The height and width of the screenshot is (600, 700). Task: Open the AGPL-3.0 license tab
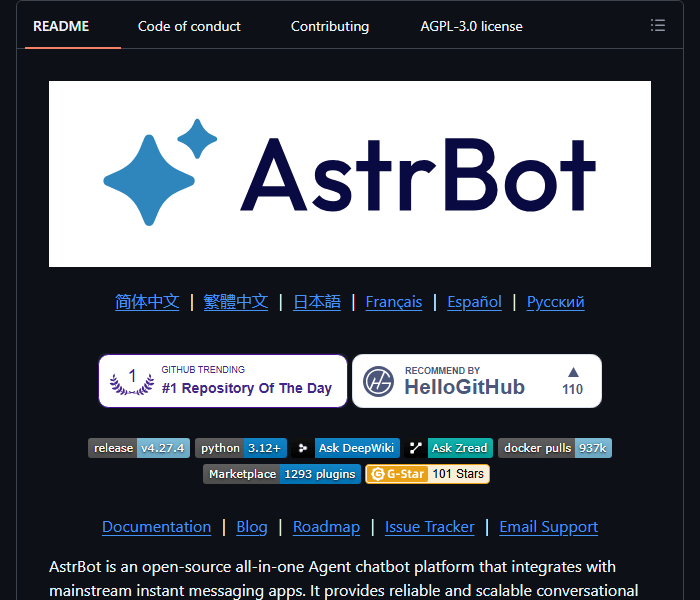(x=471, y=26)
